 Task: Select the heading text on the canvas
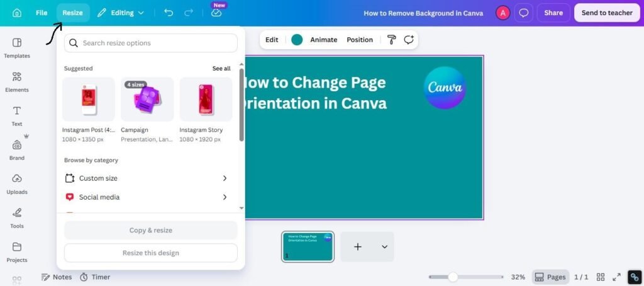click(315, 93)
